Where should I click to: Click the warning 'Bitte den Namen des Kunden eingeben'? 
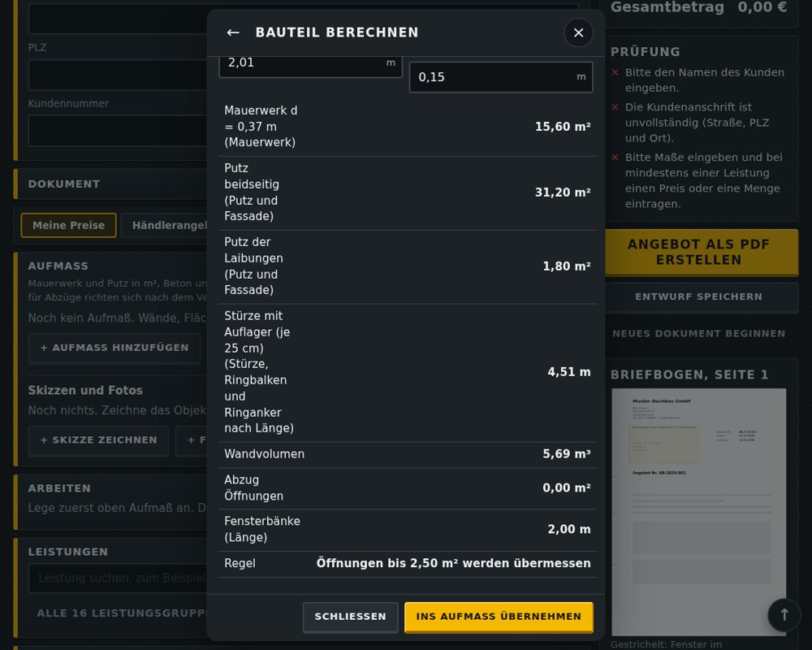(704, 80)
